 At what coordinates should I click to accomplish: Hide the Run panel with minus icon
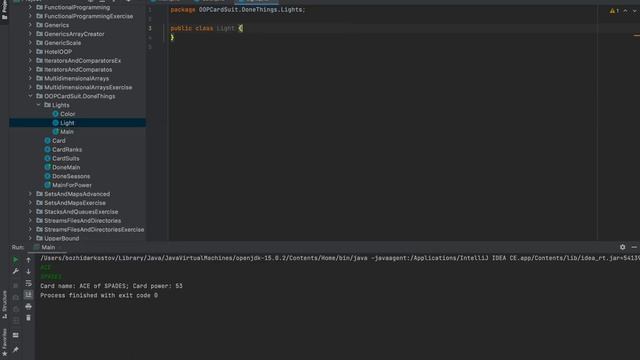634,247
